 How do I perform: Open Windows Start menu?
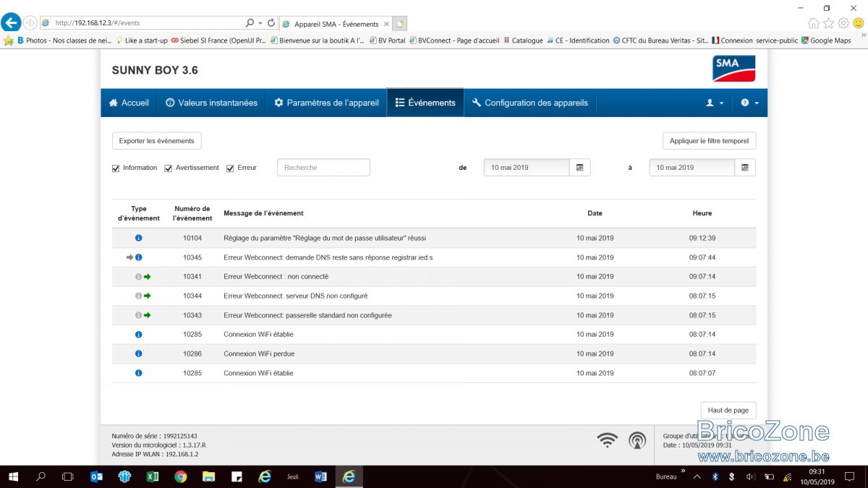(x=13, y=476)
